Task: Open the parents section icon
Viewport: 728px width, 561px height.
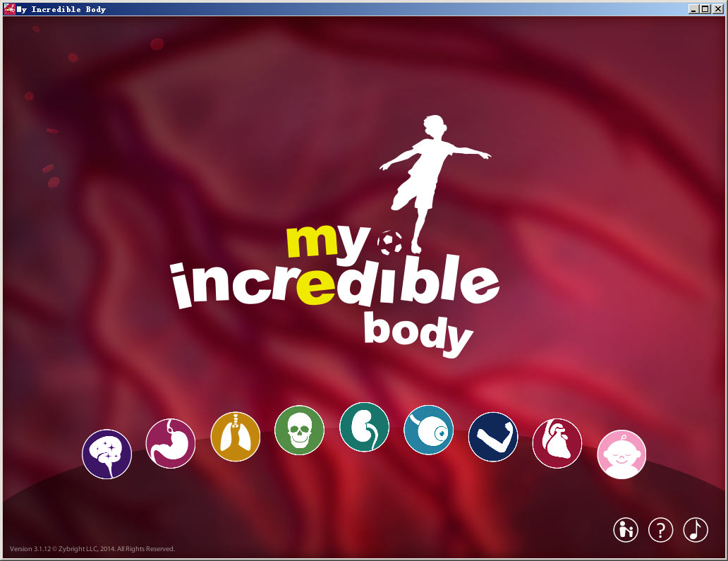Action: click(x=626, y=530)
